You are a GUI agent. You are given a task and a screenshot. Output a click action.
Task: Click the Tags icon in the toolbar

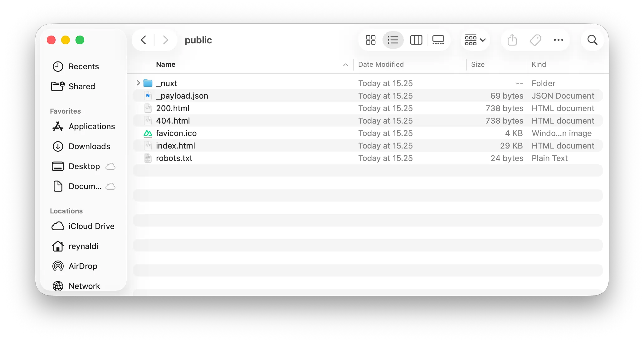[535, 40]
